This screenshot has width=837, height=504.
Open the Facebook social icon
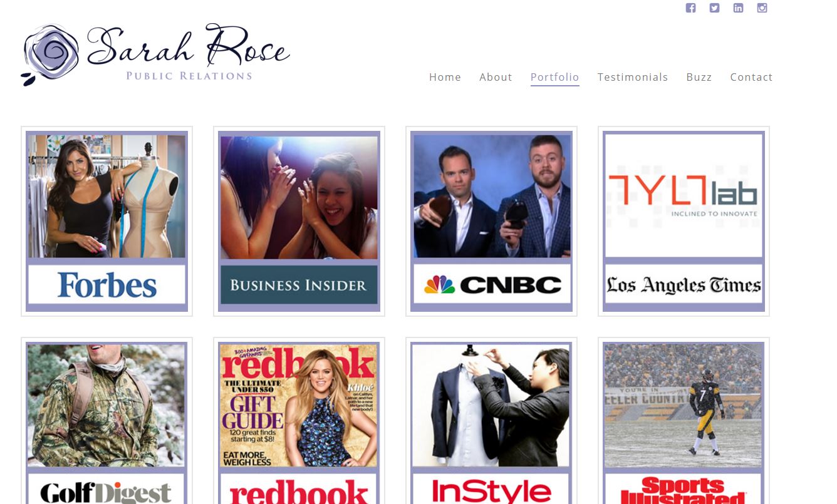[x=690, y=8]
